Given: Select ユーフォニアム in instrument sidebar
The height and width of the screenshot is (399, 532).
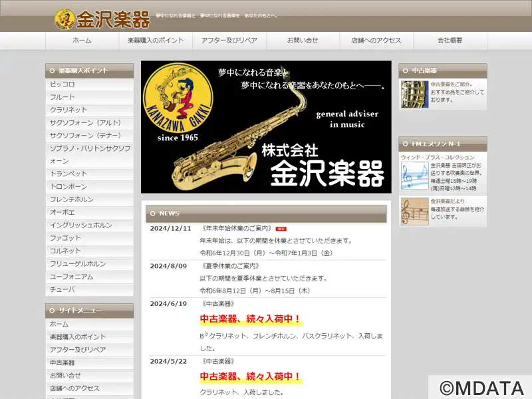Looking at the screenshot, I should tap(90, 277).
